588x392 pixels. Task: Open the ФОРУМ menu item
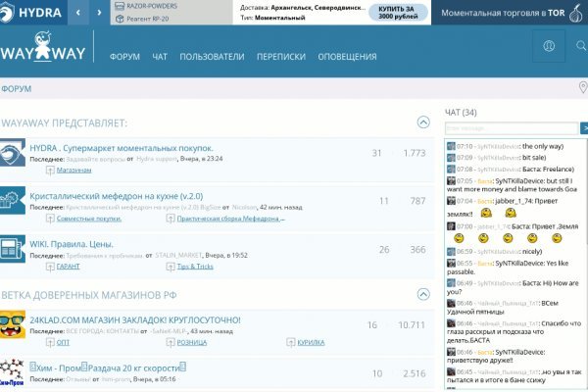[x=123, y=57]
